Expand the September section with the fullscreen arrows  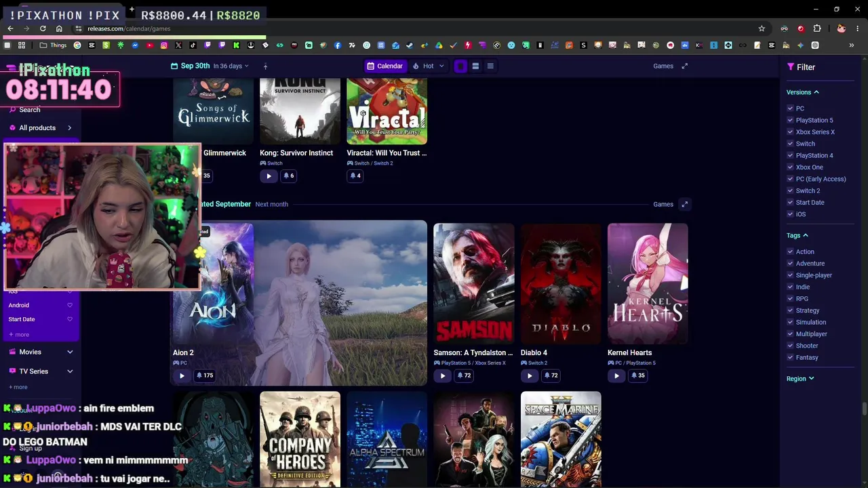684,204
